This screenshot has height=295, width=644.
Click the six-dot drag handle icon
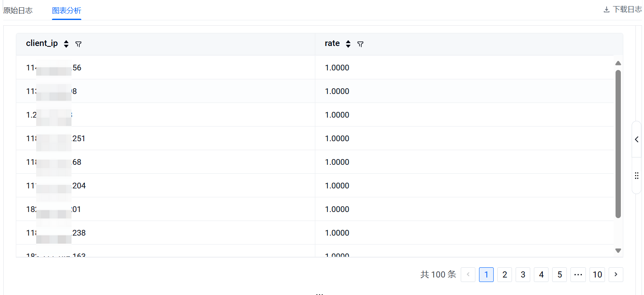click(x=637, y=176)
